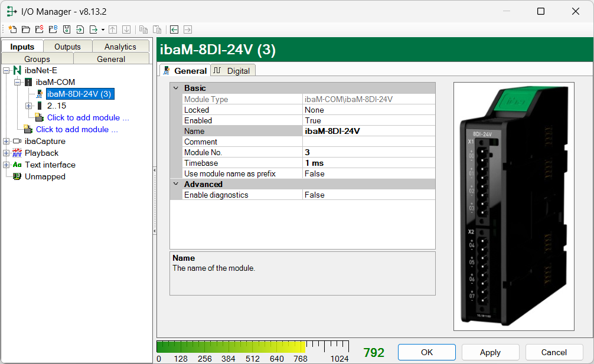Screen dimensions: 594x364
Task: Expand the ibaCapture tree node
Action: [6, 141]
